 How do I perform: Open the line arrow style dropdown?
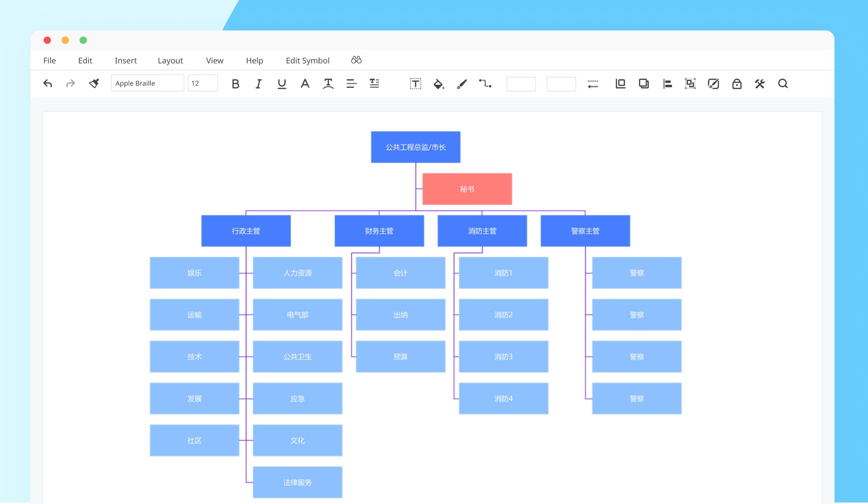pyautogui.click(x=592, y=84)
